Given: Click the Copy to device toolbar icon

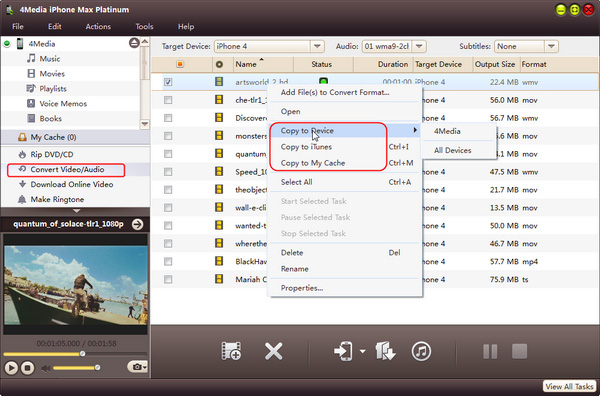Looking at the screenshot, I should click(x=343, y=351).
